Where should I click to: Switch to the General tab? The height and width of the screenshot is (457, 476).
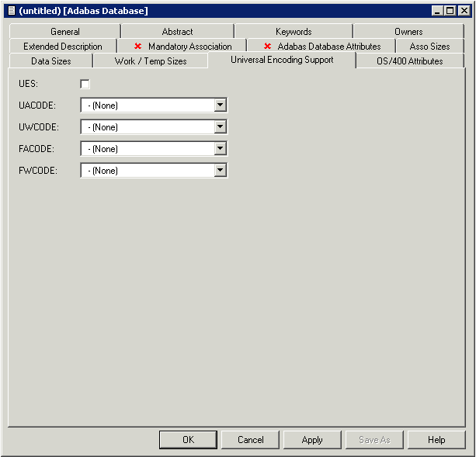click(x=65, y=32)
